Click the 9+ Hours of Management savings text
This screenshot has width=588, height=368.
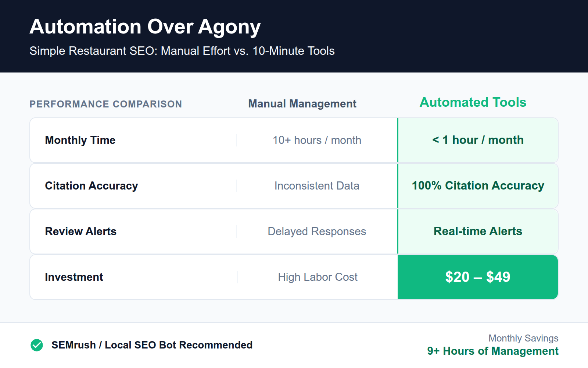tap(492, 351)
